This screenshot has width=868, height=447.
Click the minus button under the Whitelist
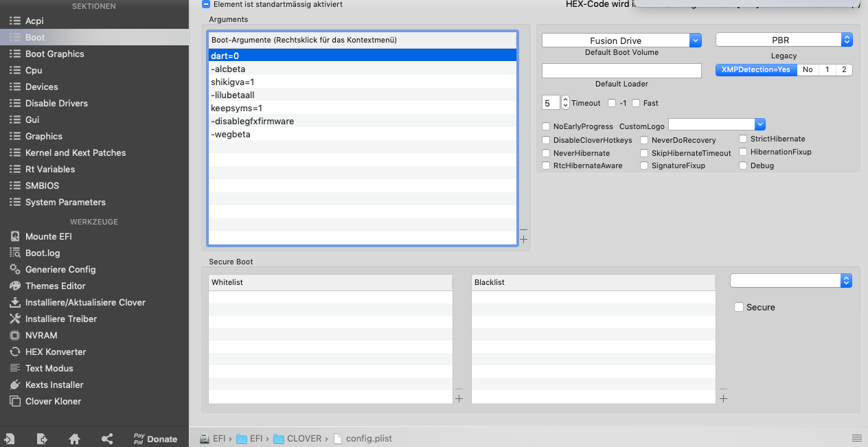[459, 389]
